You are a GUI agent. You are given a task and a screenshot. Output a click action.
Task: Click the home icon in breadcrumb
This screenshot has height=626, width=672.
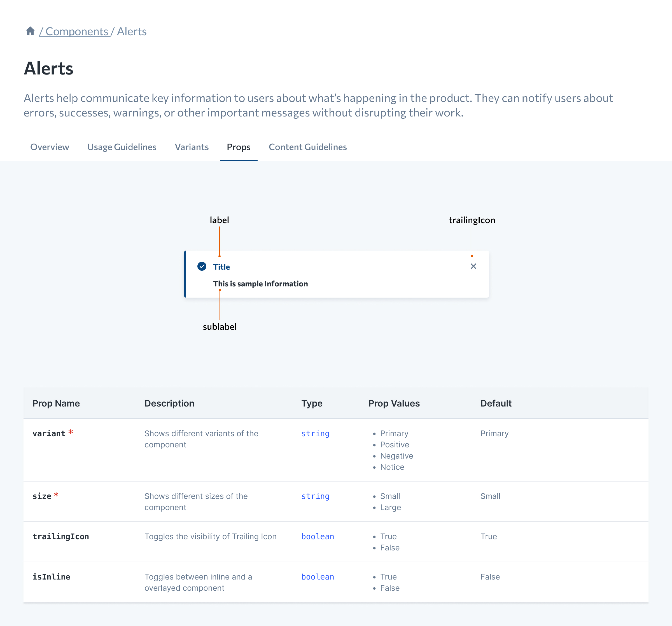[30, 31]
